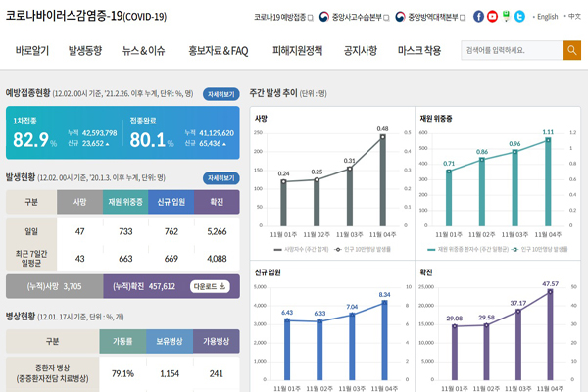Select the 확진 column header
Viewport: 588px width, 392px height.
[x=217, y=202]
